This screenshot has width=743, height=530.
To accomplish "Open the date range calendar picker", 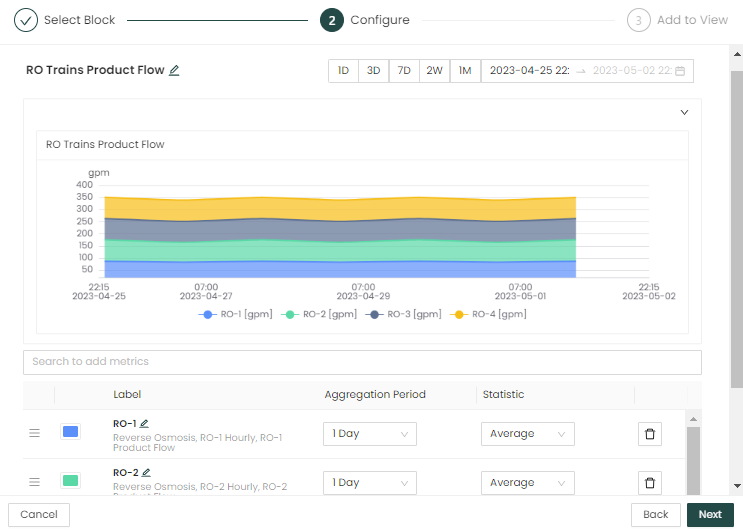I will (x=680, y=71).
